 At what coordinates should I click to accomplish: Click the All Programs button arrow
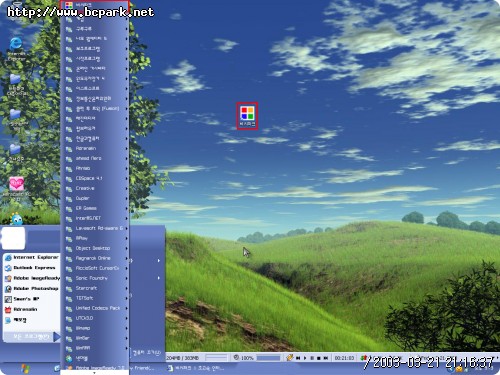(57, 337)
